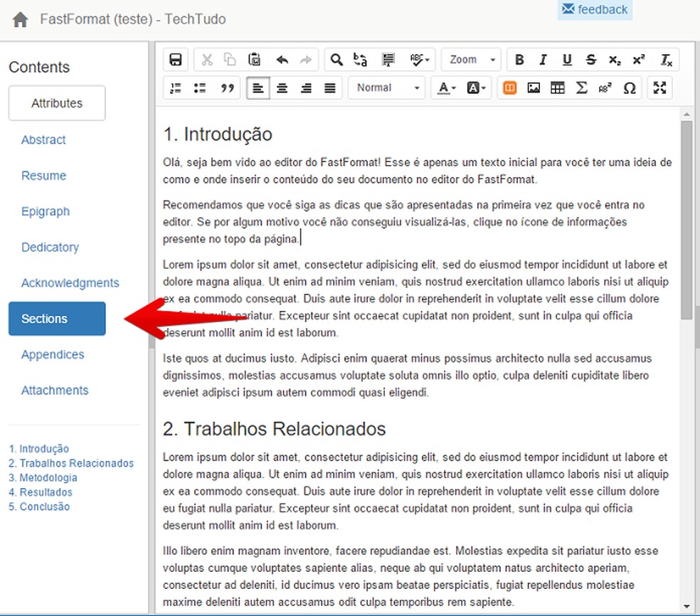
Task: Save the document with the floppy disk icon
Action: 176,60
